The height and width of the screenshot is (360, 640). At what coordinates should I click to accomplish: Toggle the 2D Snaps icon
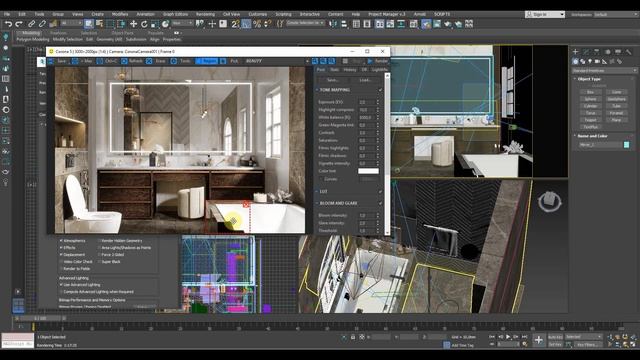(x=235, y=24)
